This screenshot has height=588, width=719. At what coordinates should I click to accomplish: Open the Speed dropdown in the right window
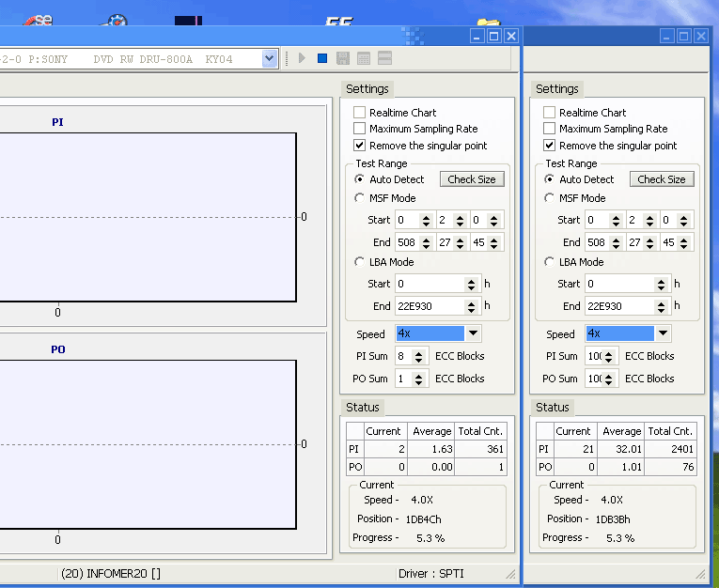click(x=663, y=333)
